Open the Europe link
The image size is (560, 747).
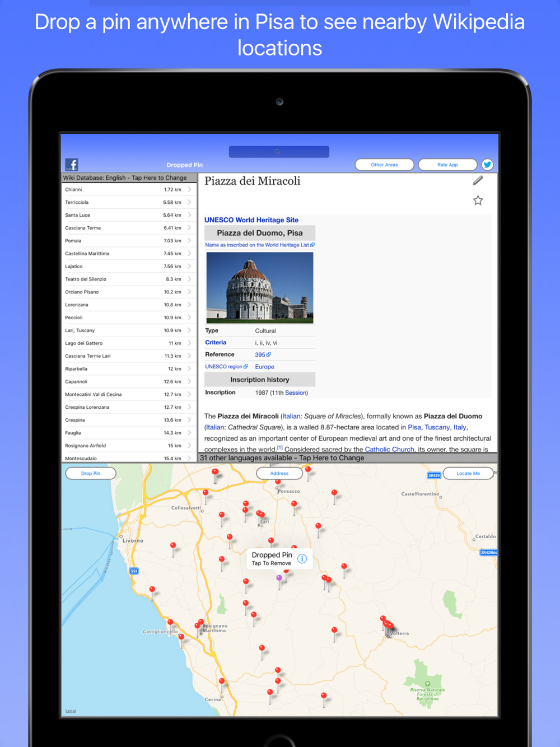point(264,367)
